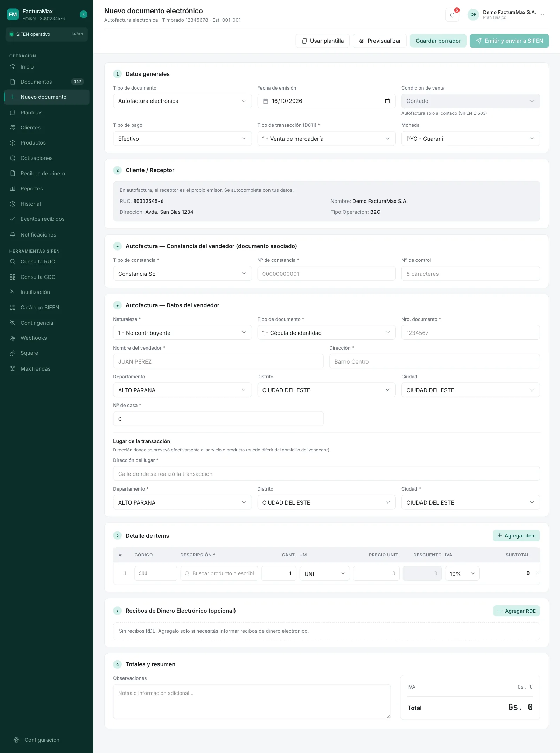
Task: Click the MaxTiendas sidebar icon
Action: pos(13,368)
